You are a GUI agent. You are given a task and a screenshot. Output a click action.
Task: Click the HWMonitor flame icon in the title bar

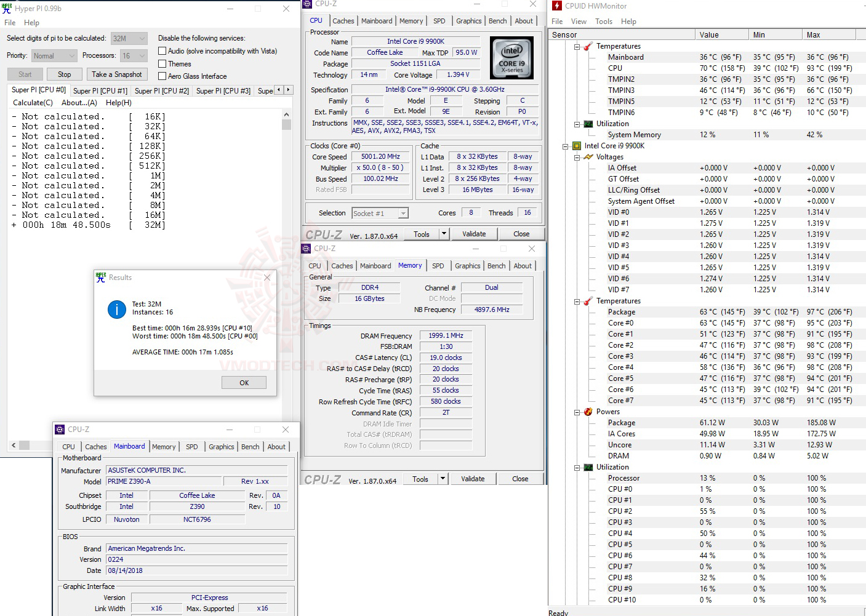[x=557, y=6]
